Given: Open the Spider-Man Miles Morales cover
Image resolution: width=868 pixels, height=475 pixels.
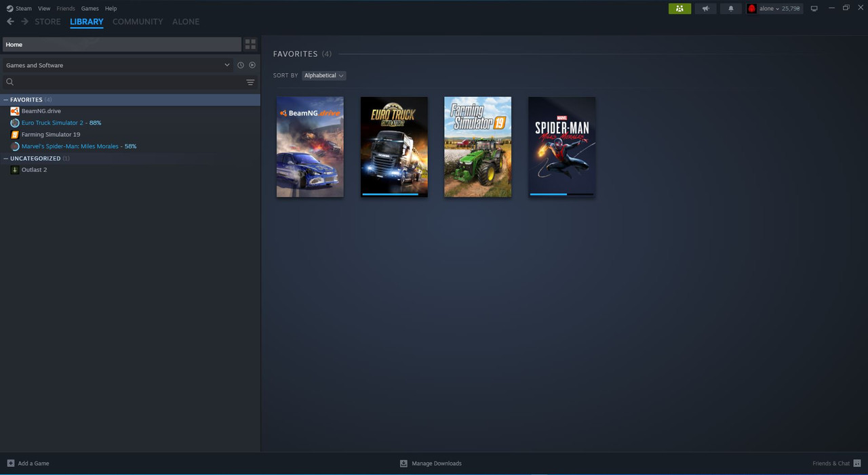Looking at the screenshot, I should pos(562,147).
